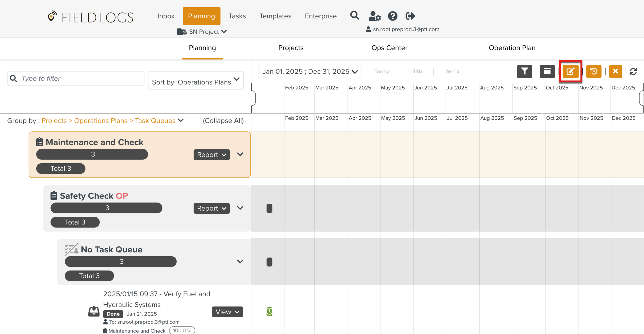Click the orange edit pencil button

coord(570,71)
